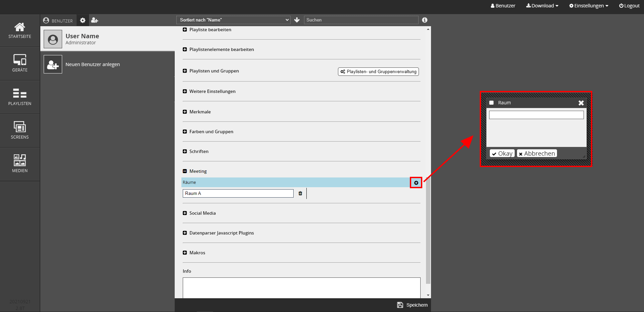Click the info icon next to search
The height and width of the screenshot is (312, 644).
click(425, 20)
